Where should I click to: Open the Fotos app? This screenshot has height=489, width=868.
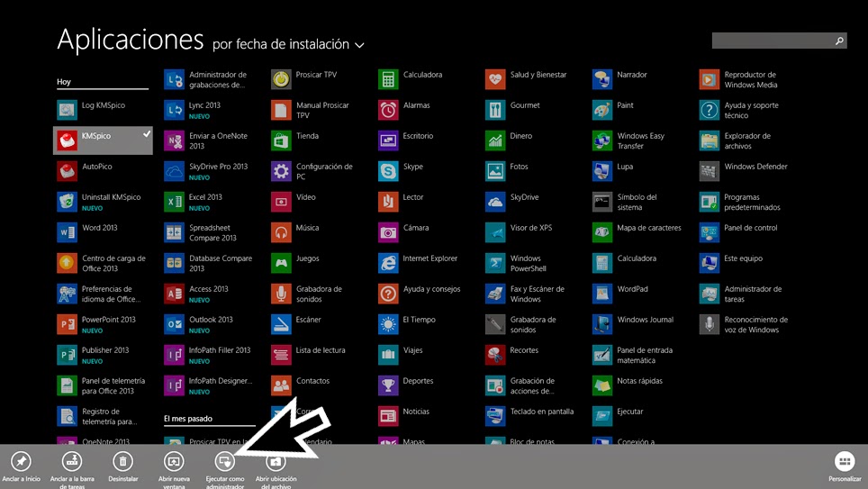click(507, 171)
